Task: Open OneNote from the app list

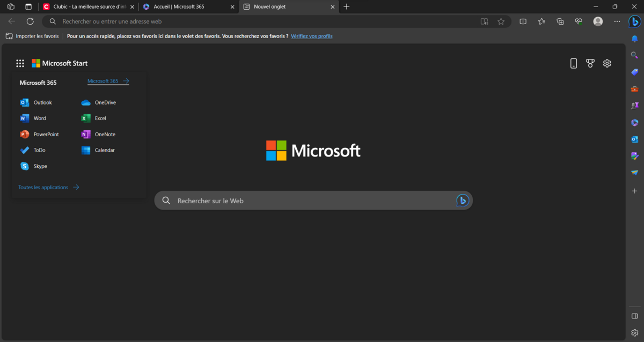Action: tap(98, 135)
